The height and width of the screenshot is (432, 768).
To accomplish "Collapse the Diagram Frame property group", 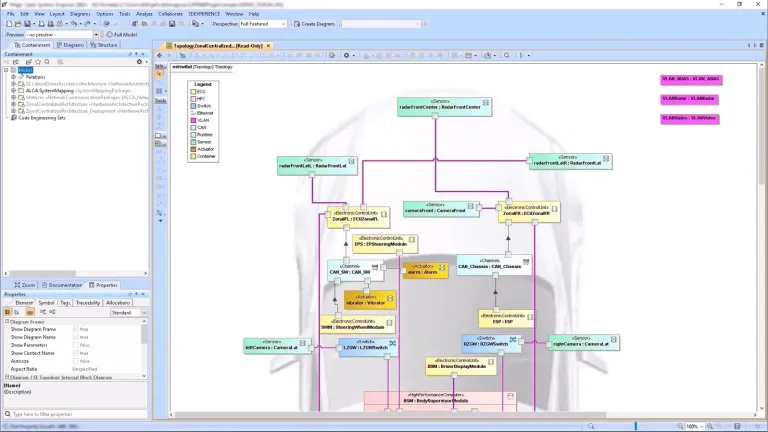I will pos(7,322).
